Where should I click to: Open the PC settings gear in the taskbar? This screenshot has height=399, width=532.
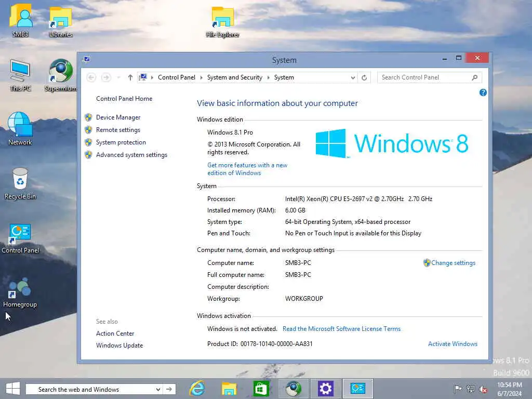[x=325, y=389]
